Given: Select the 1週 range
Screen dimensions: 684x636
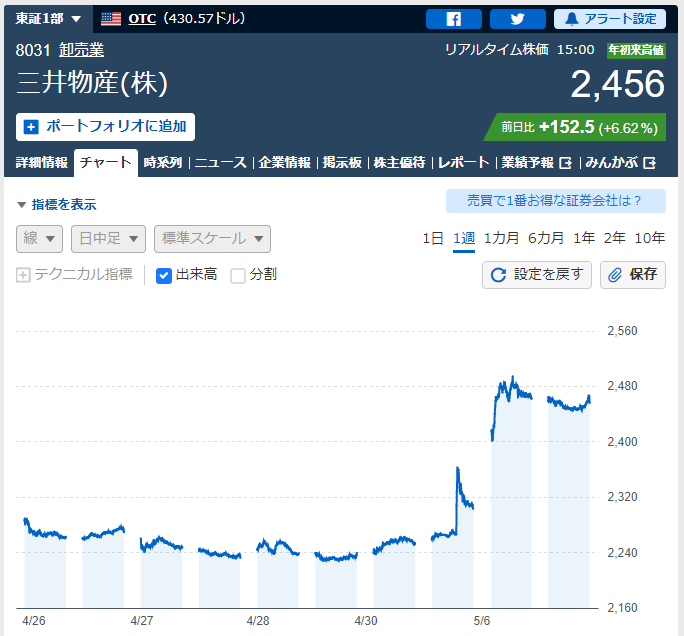Looking at the screenshot, I should click(464, 238).
